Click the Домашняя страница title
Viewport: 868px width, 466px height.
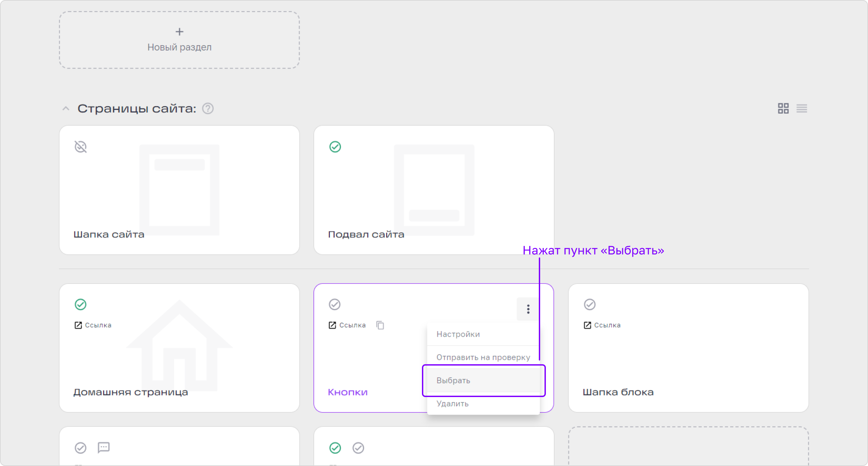pyautogui.click(x=131, y=392)
